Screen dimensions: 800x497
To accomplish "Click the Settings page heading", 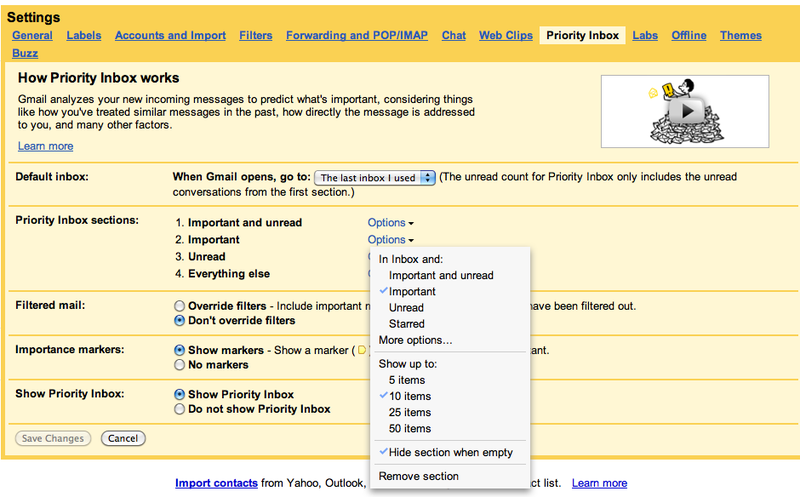I will 33,17.
